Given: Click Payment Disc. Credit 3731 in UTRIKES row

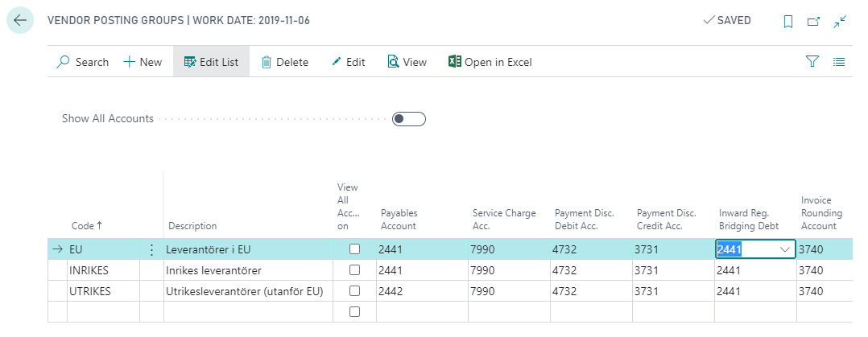Looking at the screenshot, I should (672, 292).
